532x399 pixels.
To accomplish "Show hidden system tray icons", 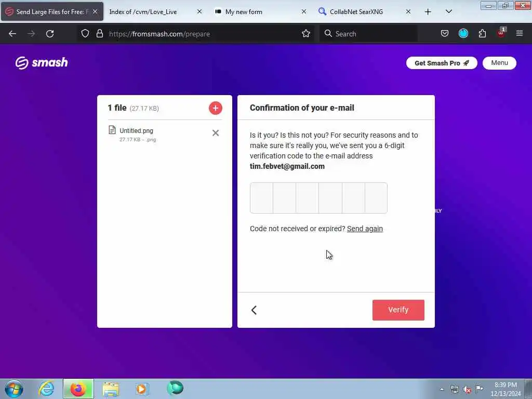I will (x=442, y=389).
